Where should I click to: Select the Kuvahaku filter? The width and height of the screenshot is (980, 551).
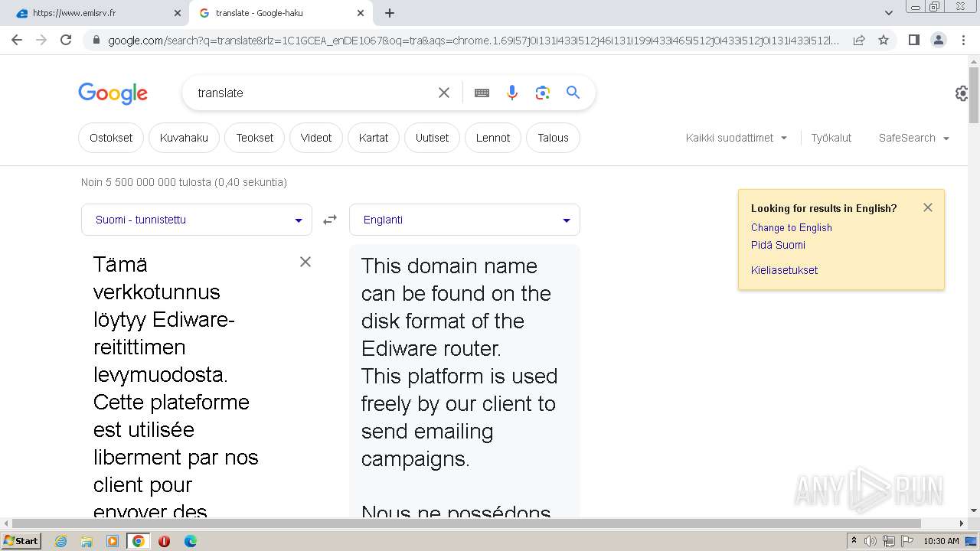pos(184,138)
